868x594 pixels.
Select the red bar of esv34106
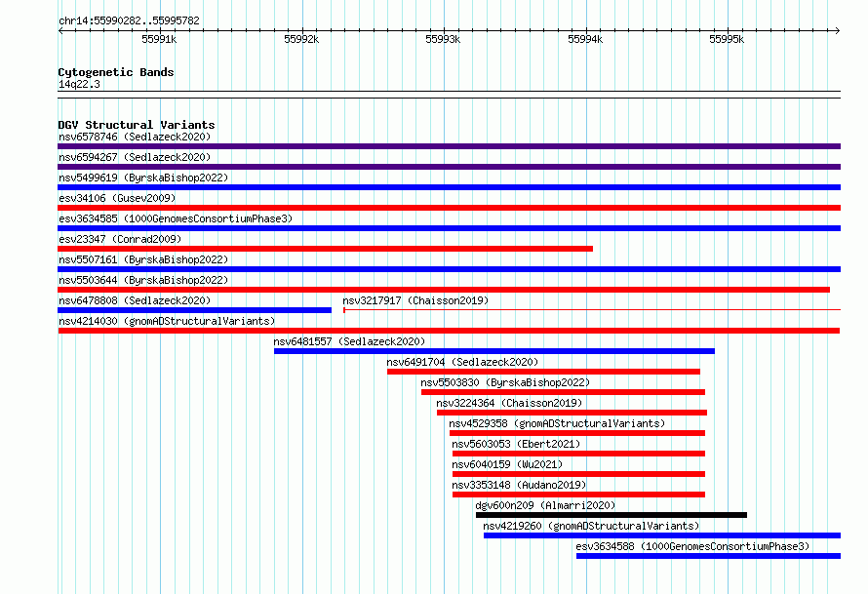[x=449, y=208]
